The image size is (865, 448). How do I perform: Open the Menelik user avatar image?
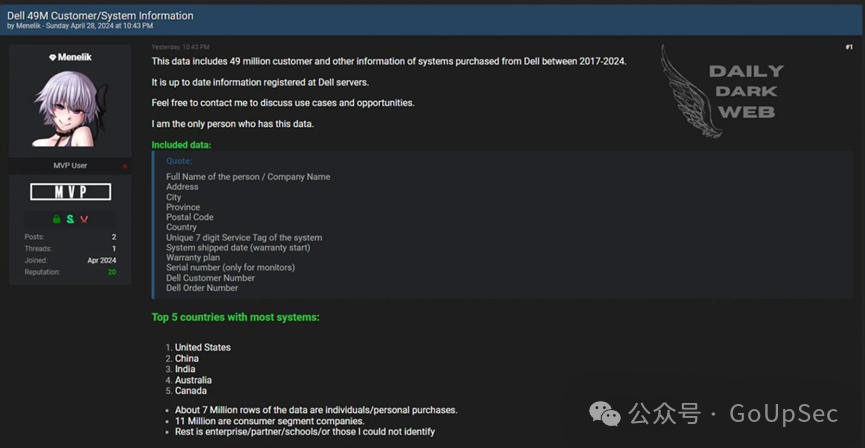click(70, 110)
